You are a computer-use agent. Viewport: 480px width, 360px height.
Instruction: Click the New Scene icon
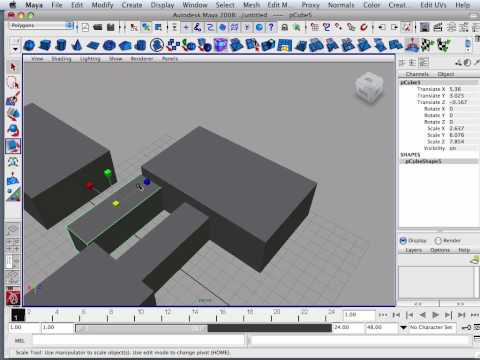[x=85, y=27]
